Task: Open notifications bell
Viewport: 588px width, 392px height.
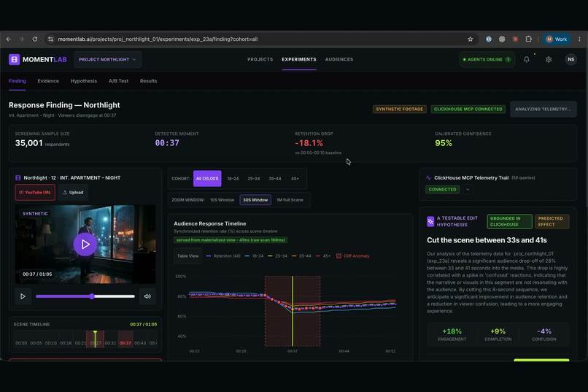Action: pyautogui.click(x=527, y=59)
